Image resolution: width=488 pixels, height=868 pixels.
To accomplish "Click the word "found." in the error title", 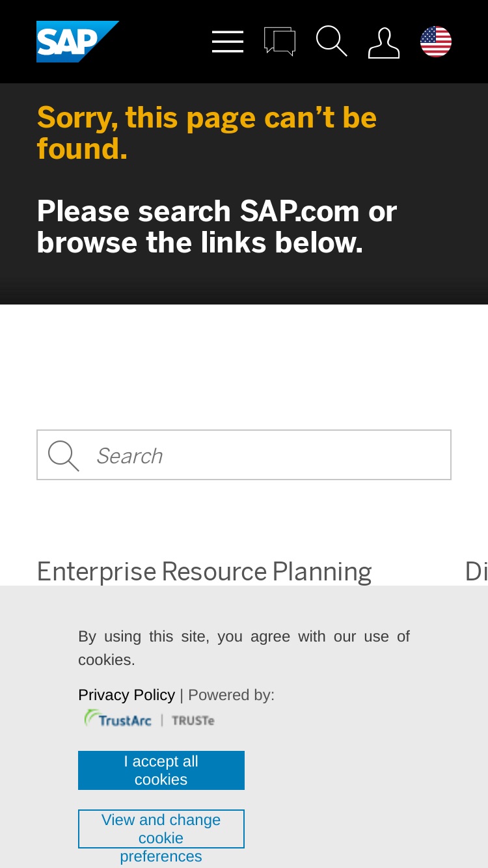I will 82,149.
